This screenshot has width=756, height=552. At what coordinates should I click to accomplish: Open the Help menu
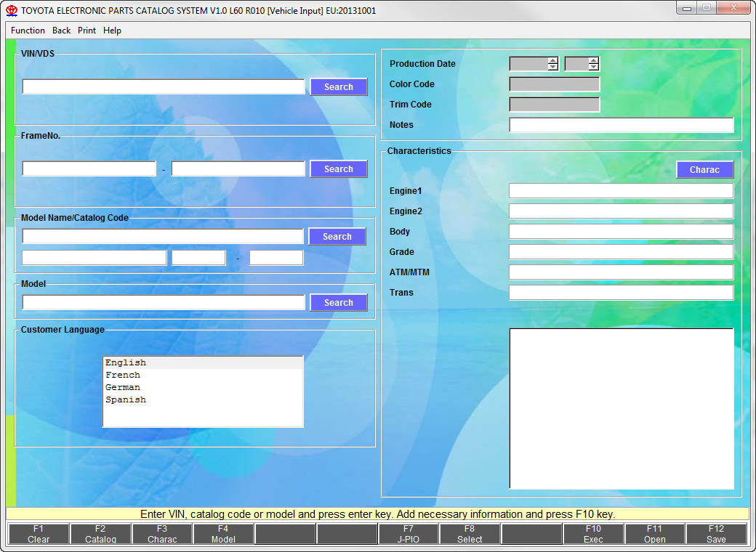click(x=113, y=31)
